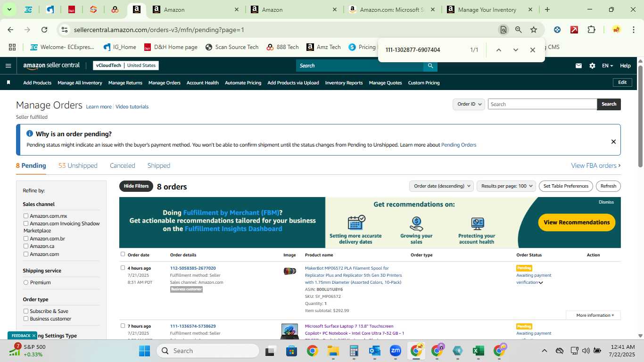The height and width of the screenshot is (362, 644).
Task: Click the browser back arrow
Action: coord(10,30)
